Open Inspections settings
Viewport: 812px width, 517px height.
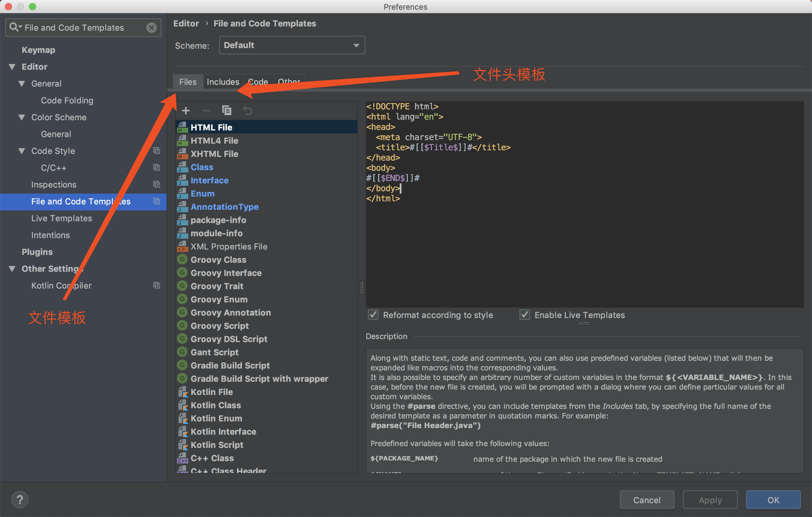[54, 184]
